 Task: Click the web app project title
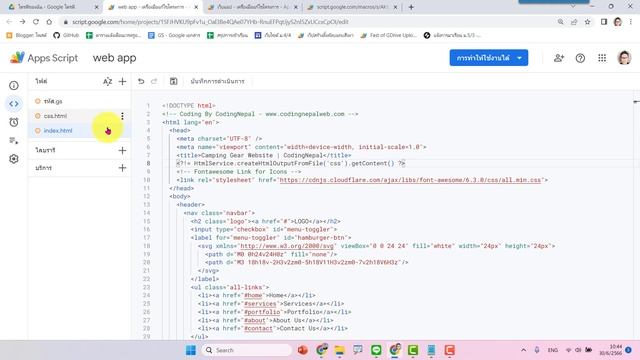(x=115, y=58)
